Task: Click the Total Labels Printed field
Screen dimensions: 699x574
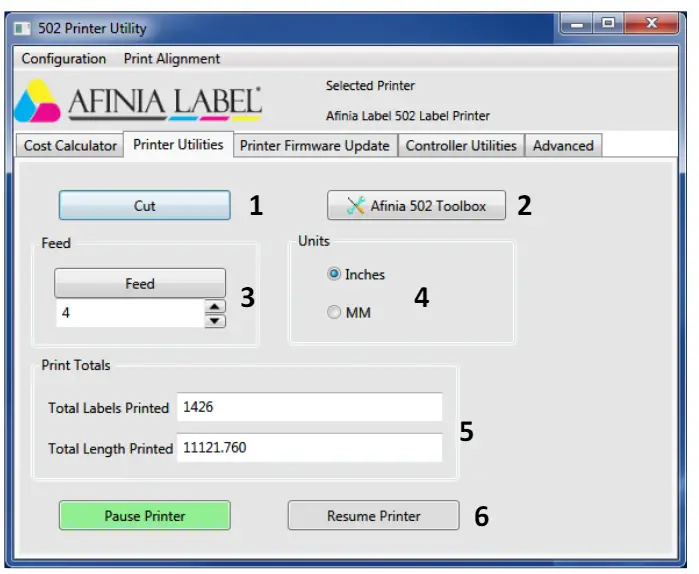Action: tap(309, 408)
